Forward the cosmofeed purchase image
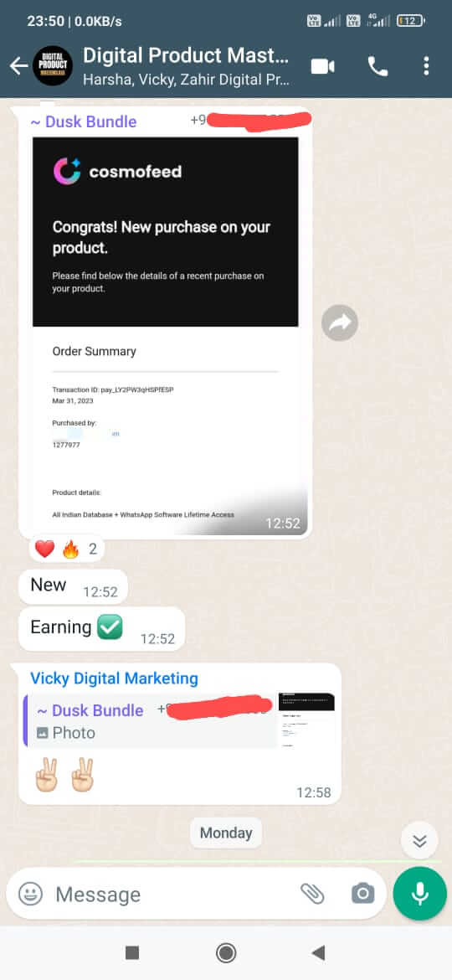 pyautogui.click(x=340, y=322)
